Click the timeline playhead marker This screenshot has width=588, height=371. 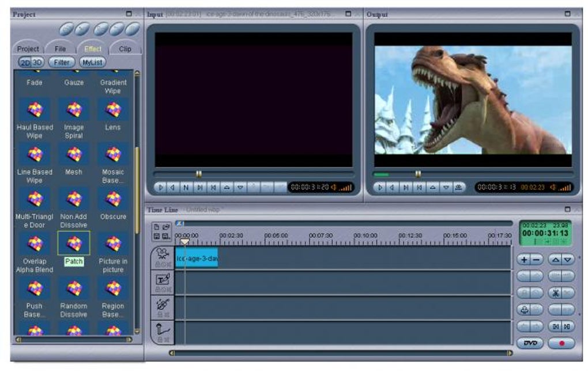(x=185, y=242)
